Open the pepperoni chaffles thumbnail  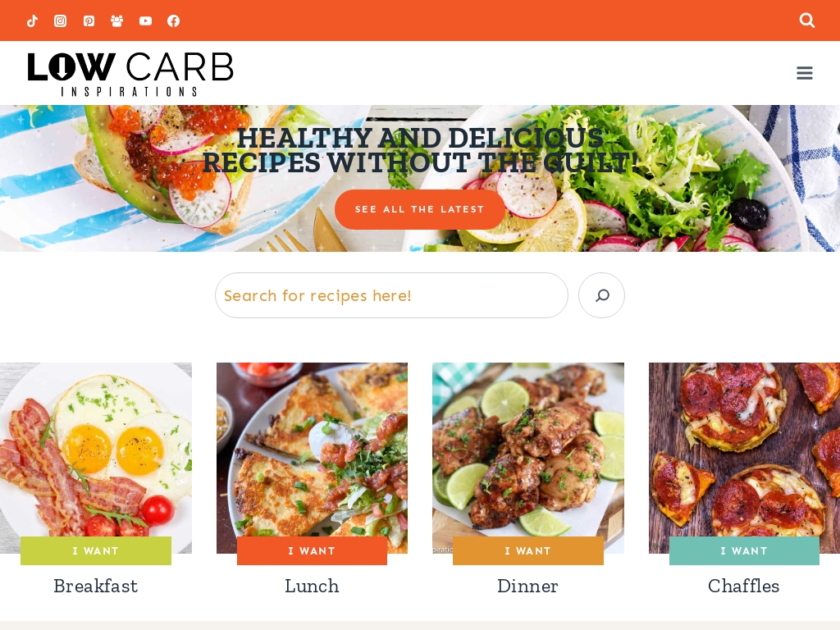tap(744, 450)
